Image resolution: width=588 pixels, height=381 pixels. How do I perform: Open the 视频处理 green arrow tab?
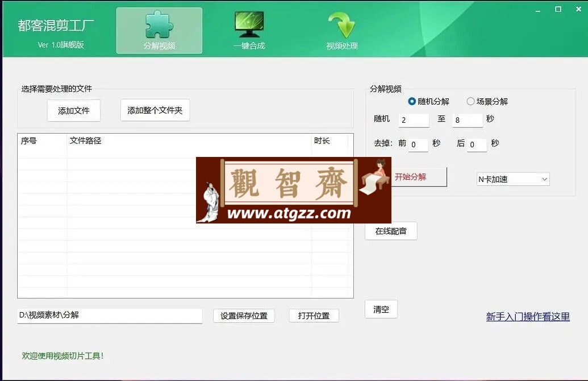coord(341,31)
